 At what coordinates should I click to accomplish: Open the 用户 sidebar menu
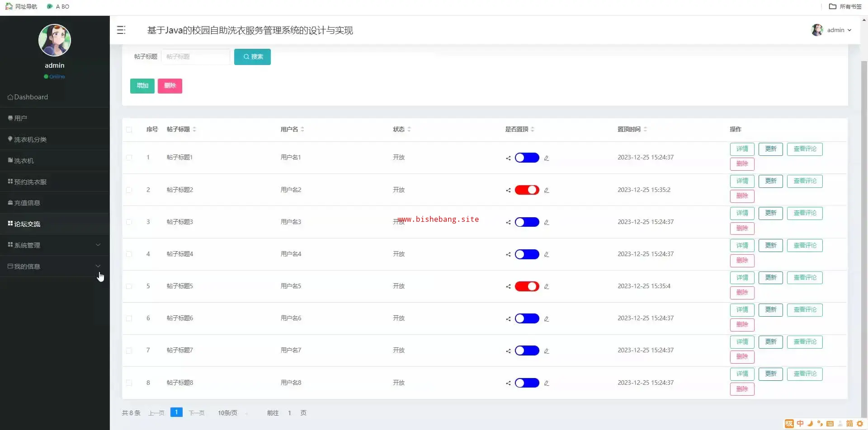(x=55, y=118)
